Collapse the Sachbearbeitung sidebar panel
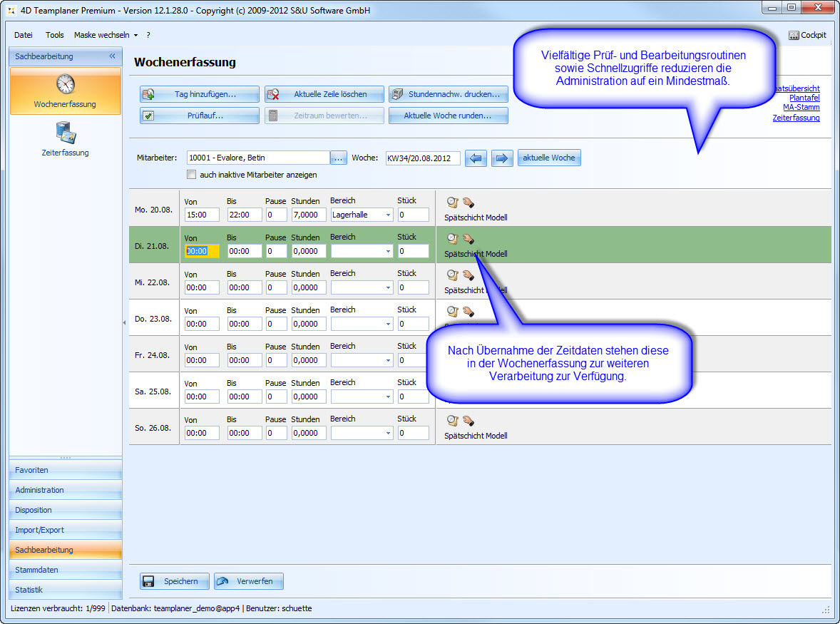The image size is (840, 624). tap(112, 56)
